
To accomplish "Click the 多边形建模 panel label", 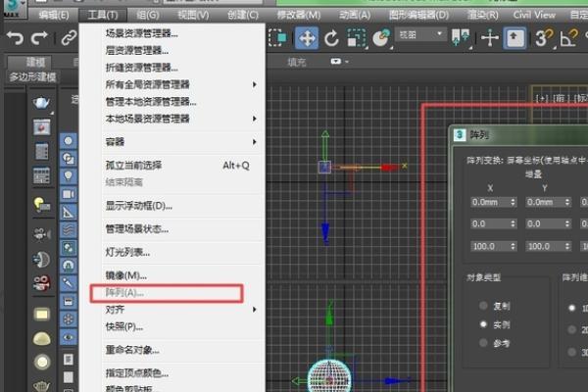I will (x=32, y=76).
